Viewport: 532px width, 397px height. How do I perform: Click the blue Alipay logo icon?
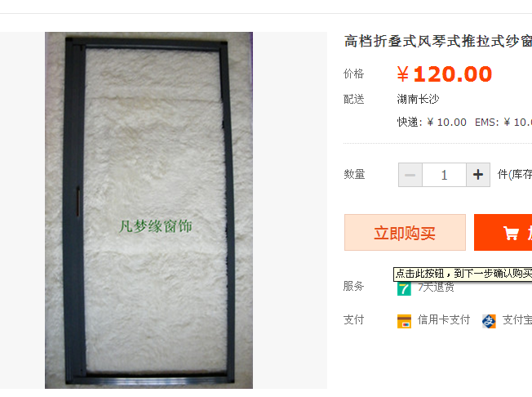(489, 321)
